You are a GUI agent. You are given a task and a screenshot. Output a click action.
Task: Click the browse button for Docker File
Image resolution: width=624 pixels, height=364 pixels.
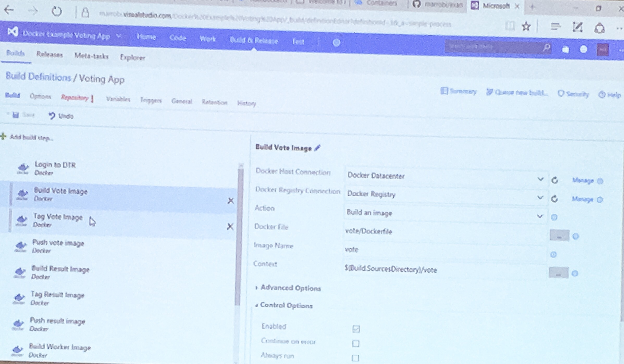tap(559, 236)
